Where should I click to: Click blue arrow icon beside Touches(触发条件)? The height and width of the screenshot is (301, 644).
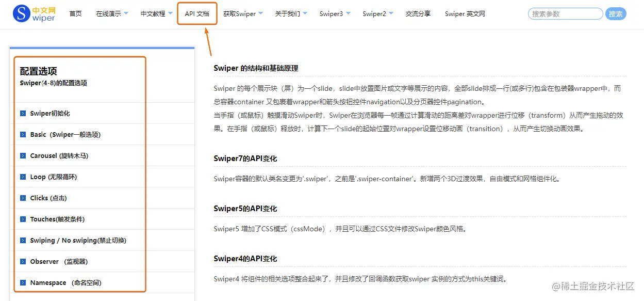pos(23,219)
